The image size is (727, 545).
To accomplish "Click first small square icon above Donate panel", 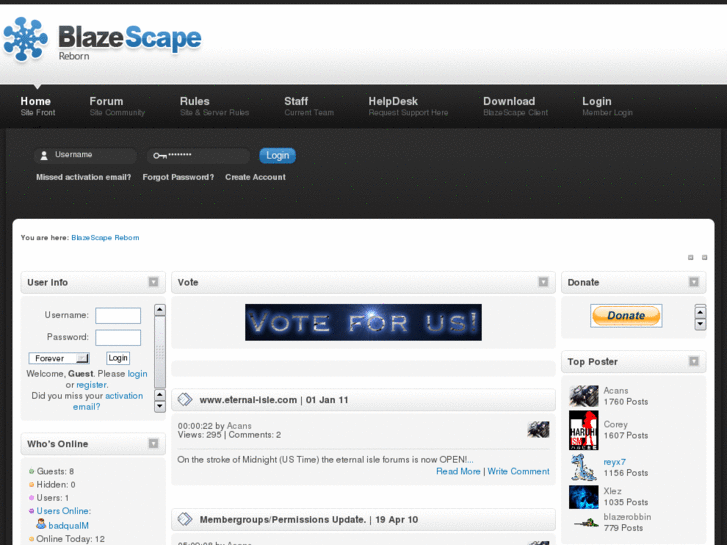I will [690, 257].
